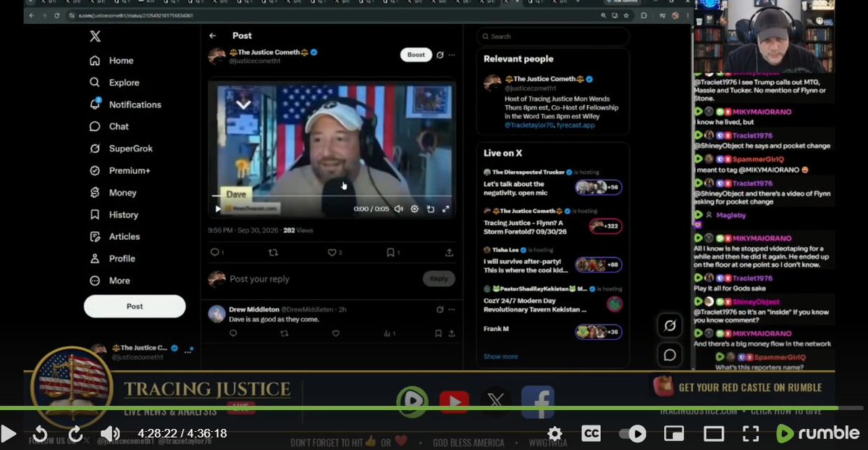Rewind the Rumble video
The width and height of the screenshot is (868, 450).
(41, 433)
